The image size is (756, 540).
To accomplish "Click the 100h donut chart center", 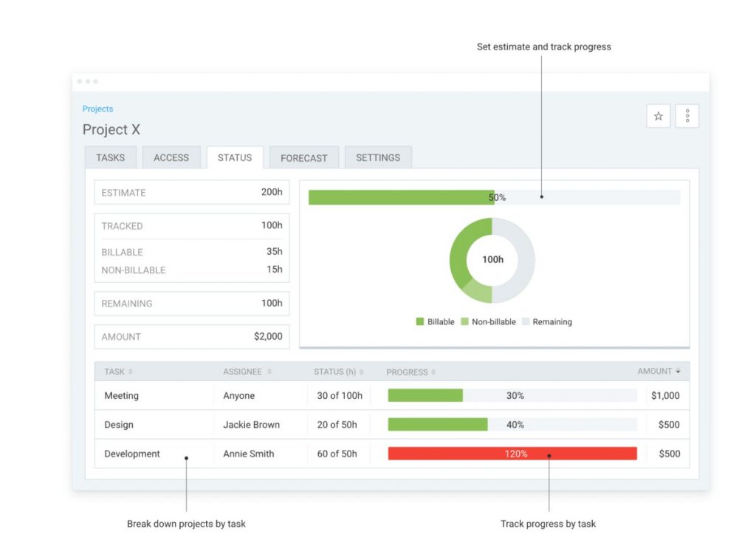I will coord(492,260).
